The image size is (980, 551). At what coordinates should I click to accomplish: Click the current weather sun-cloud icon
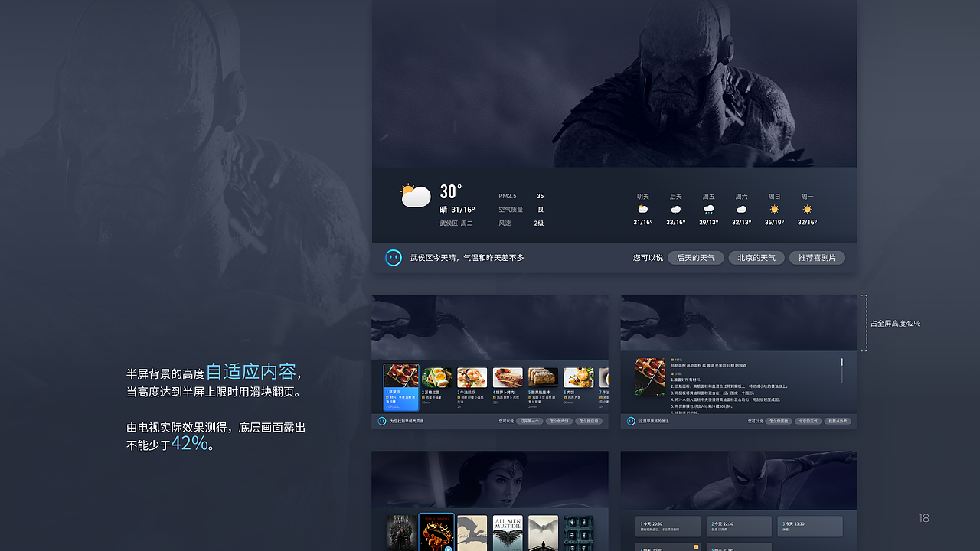point(416,196)
